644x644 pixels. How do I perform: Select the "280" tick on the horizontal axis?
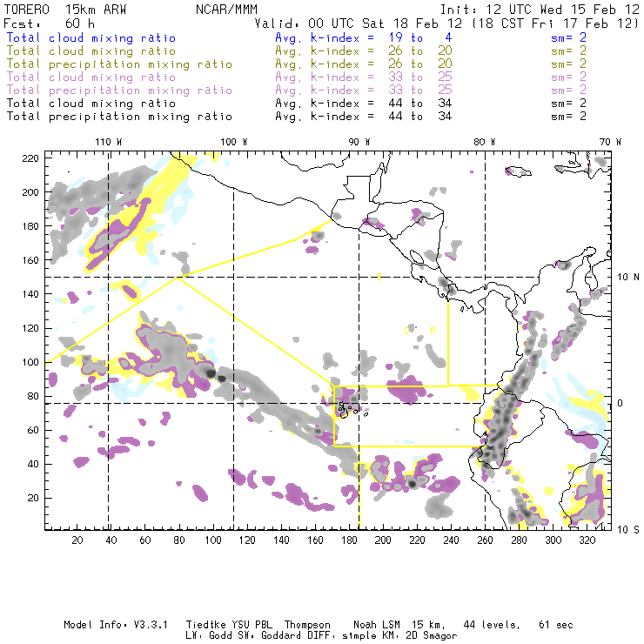(520, 540)
